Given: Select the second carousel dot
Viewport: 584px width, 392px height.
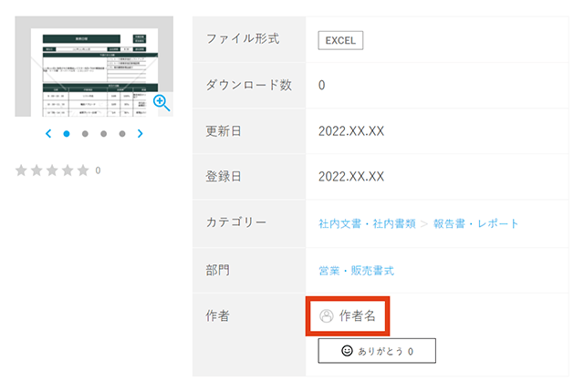Looking at the screenshot, I should tap(85, 134).
